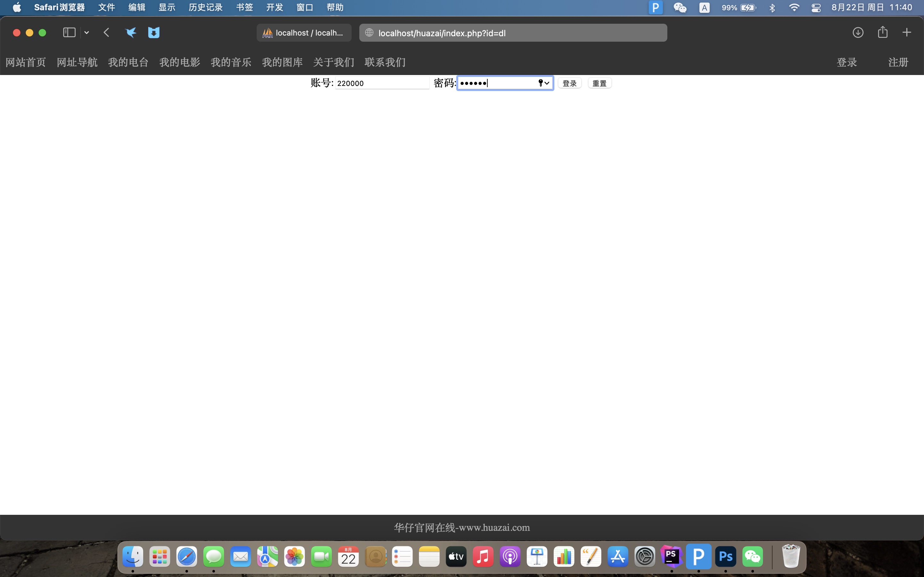
Task: Go back with the back arrow
Action: (x=107, y=32)
